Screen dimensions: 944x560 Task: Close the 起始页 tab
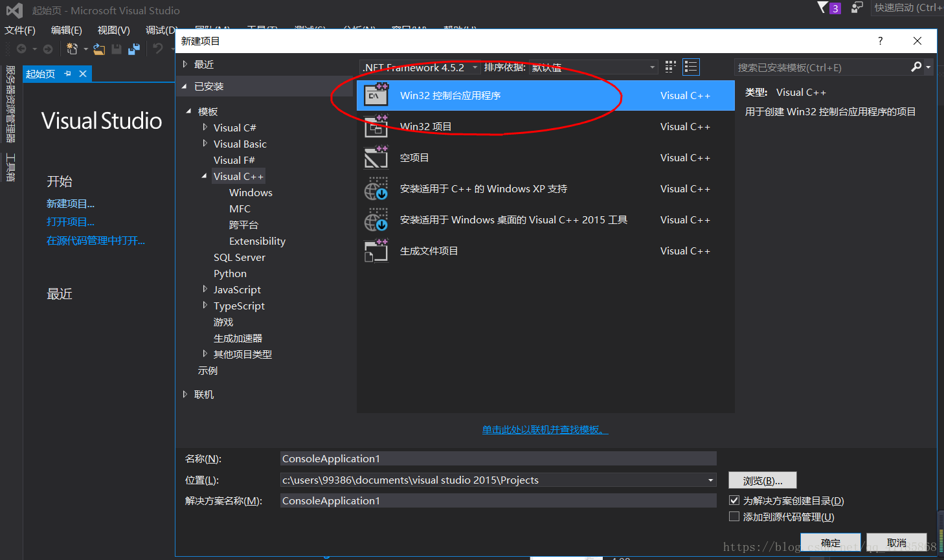(83, 74)
